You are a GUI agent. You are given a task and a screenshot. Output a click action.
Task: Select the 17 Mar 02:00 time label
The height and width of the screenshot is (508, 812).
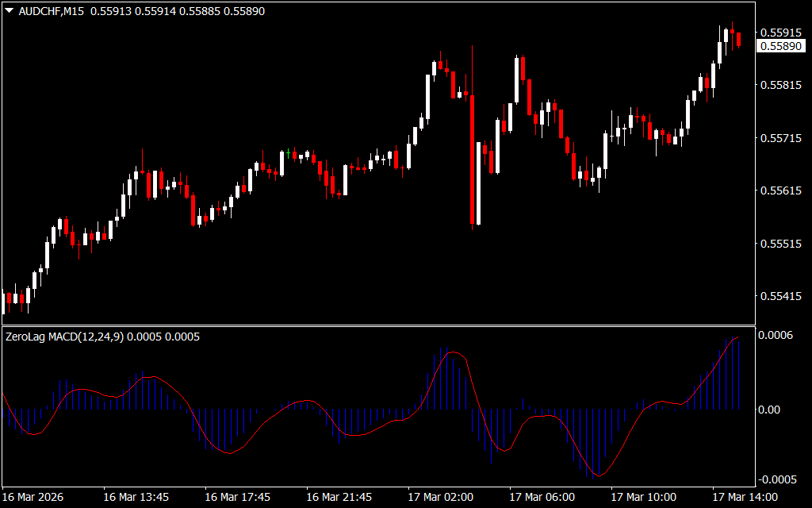440,497
